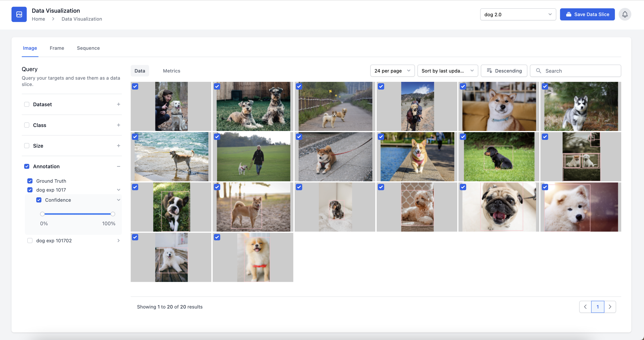Click the Data Visualization image logo icon
Viewport: 644px width, 340px height.
[19, 14]
